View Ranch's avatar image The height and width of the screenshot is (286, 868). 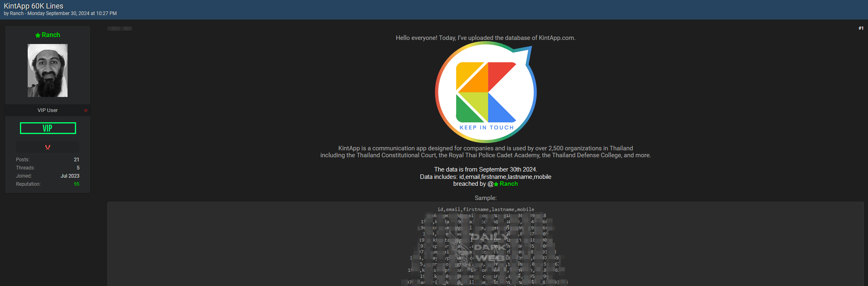click(x=48, y=70)
